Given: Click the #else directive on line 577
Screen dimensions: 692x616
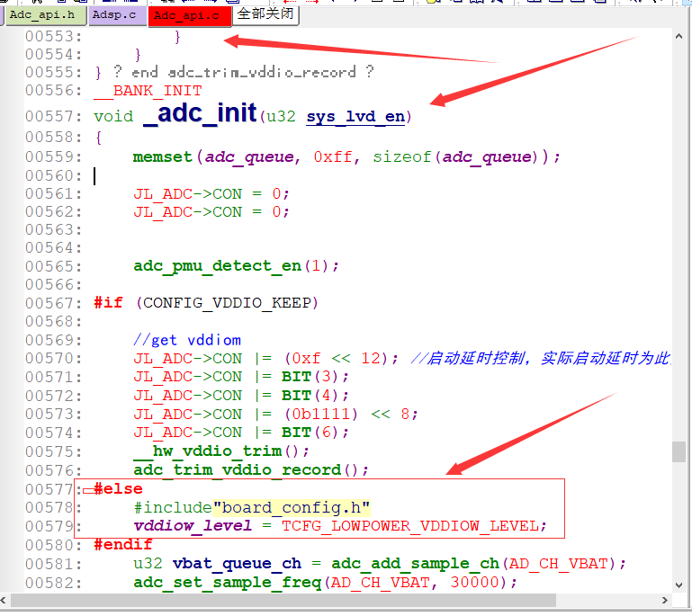Looking at the screenshot, I should point(118,489).
